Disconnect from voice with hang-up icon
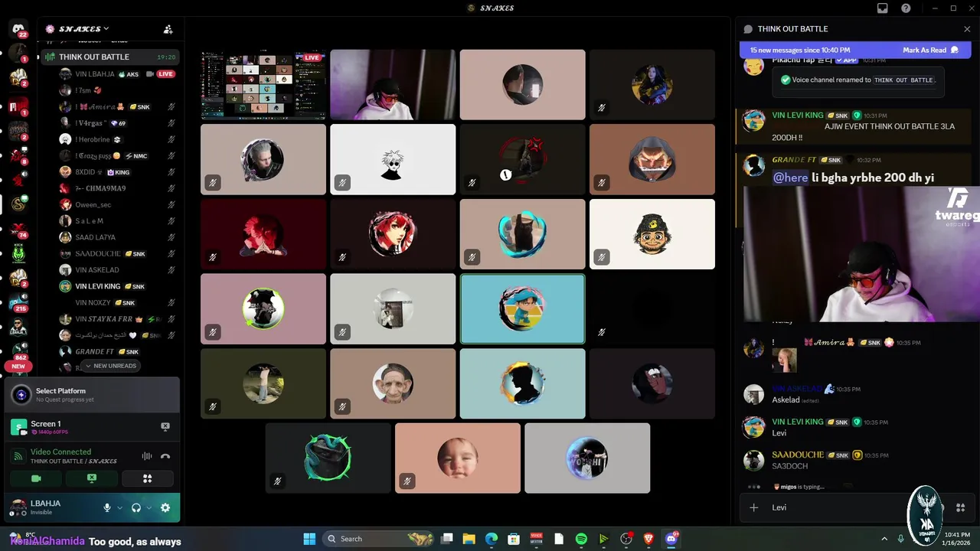Screen dimensions: 980x551 point(165,456)
